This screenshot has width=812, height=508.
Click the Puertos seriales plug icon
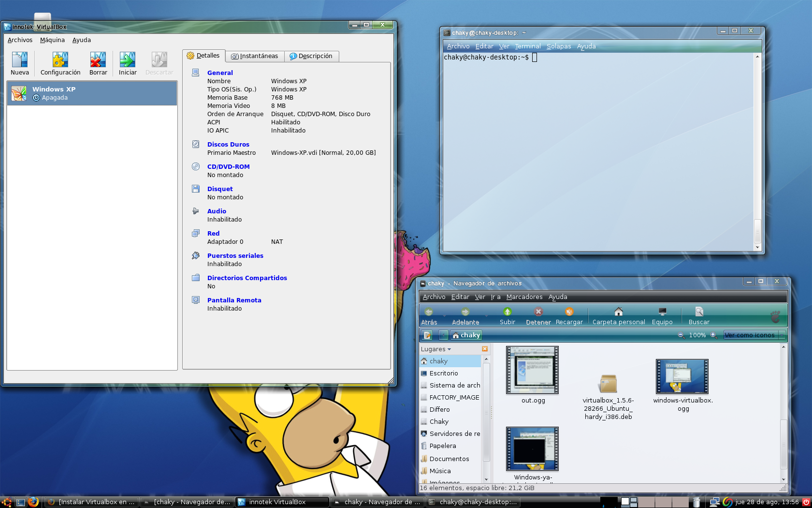pos(196,255)
